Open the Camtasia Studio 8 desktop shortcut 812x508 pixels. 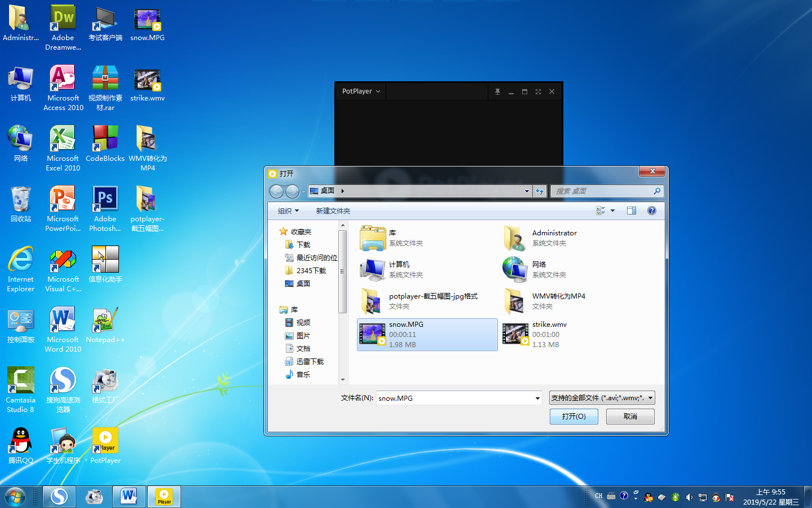[x=21, y=390]
